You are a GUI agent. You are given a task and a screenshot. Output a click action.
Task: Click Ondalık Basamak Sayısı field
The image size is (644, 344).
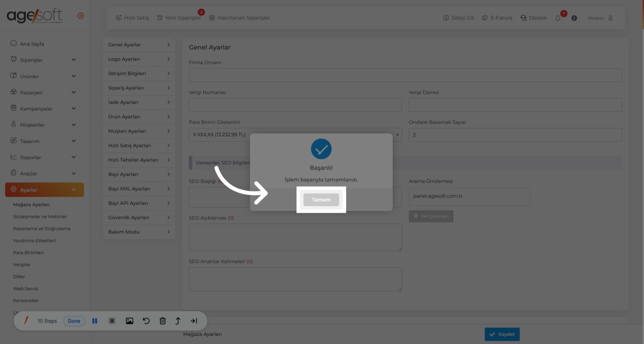tap(515, 135)
